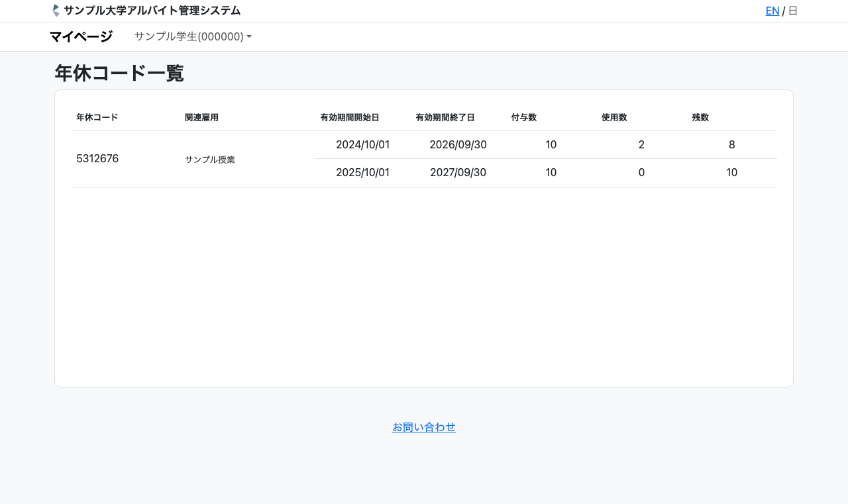848x504 pixels.
Task: Click the 付与数 column header
Action: [x=523, y=117]
